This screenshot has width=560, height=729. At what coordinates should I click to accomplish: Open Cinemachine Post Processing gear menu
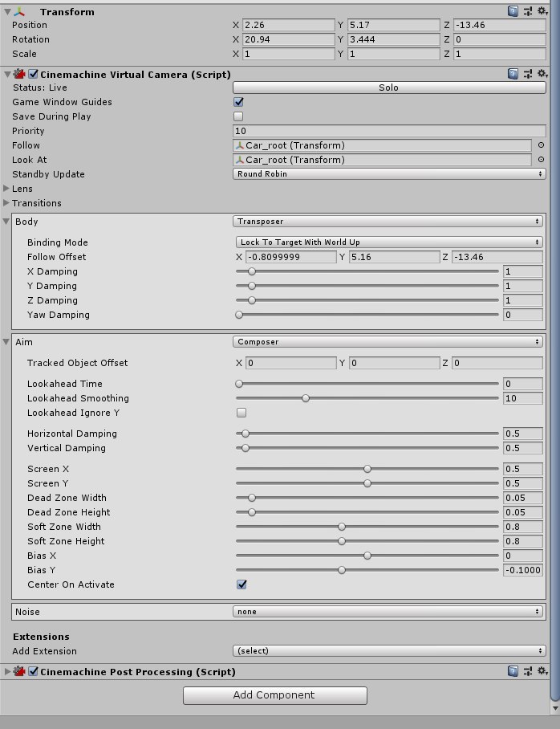click(x=542, y=671)
